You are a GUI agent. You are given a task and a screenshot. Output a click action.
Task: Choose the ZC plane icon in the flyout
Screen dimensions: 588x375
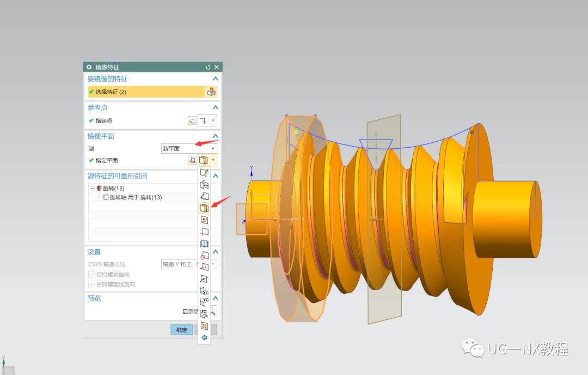[x=204, y=314]
